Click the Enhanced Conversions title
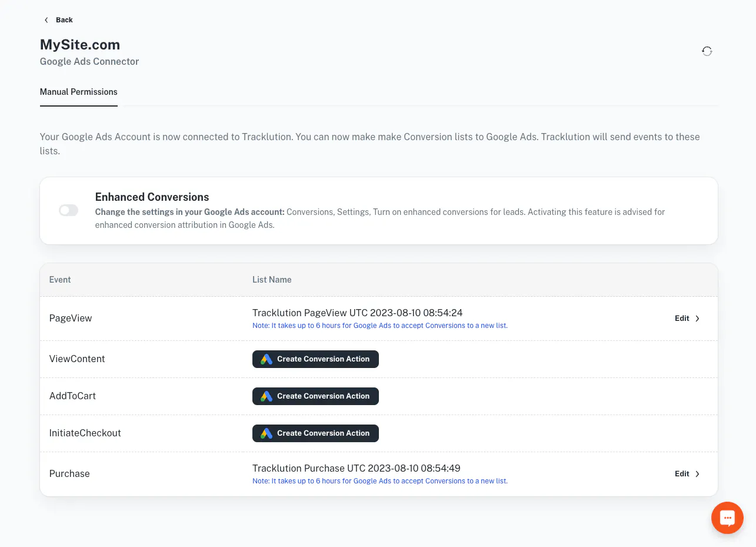756x547 pixels. coord(152,197)
